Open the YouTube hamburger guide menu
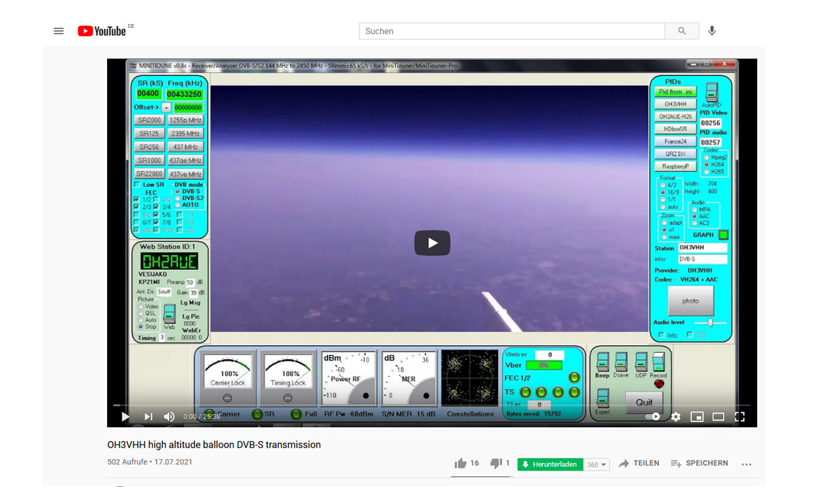Viewport: 834px width, 504px height. tap(58, 31)
